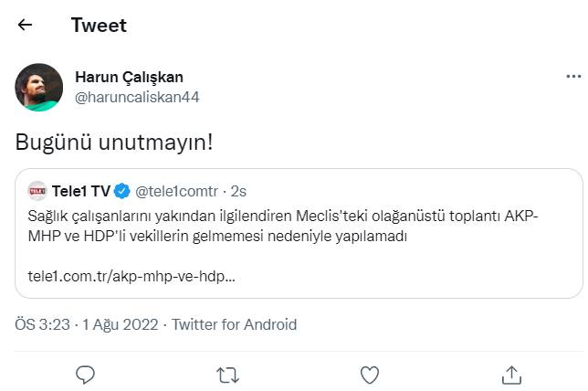Click the blue verified badge

click(123, 191)
